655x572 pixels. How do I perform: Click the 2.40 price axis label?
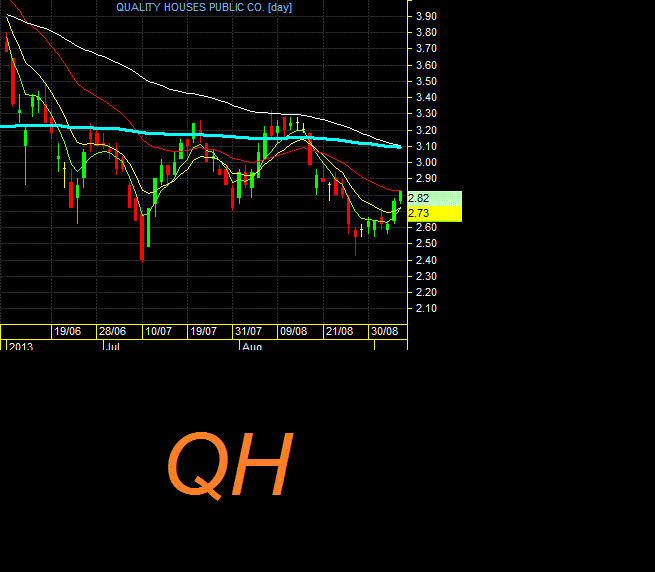(427, 260)
